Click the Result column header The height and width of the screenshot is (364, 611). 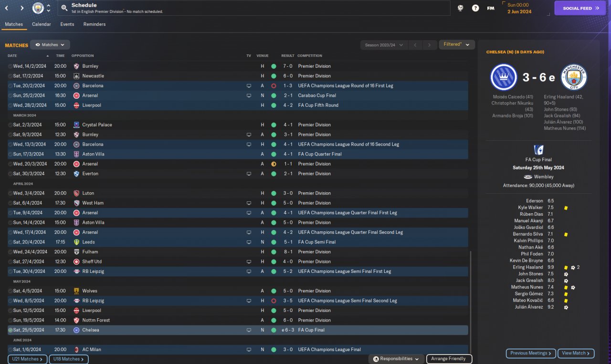tap(288, 56)
